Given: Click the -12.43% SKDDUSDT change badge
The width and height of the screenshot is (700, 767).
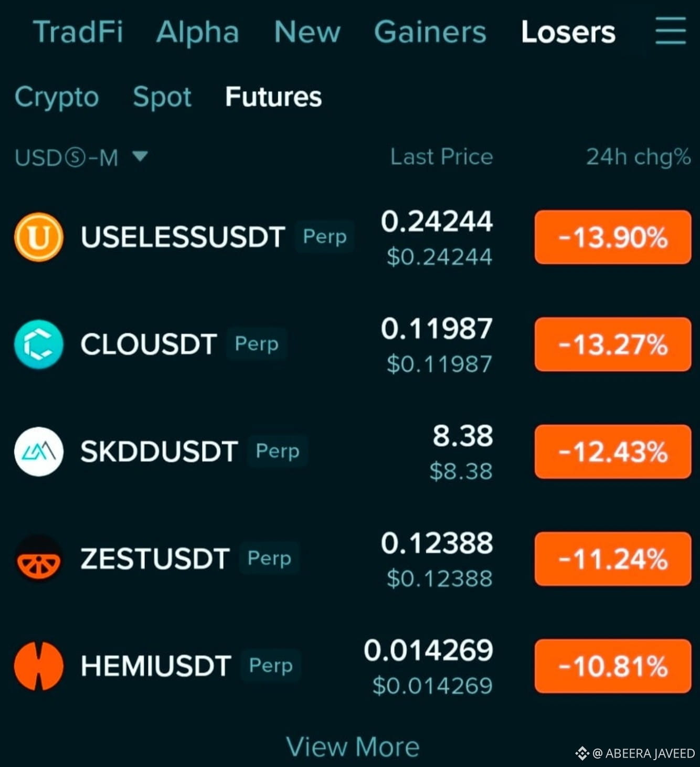Looking at the screenshot, I should (613, 451).
